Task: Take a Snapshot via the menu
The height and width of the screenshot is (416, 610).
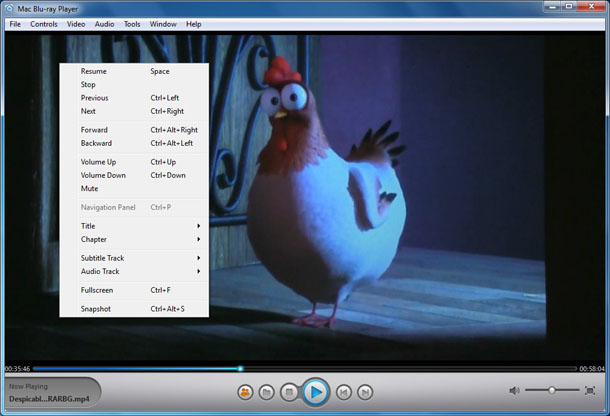Action: (134, 309)
